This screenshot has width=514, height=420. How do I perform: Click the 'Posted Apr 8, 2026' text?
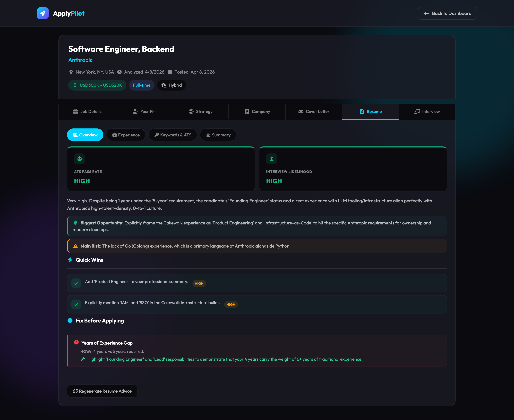[x=195, y=72]
